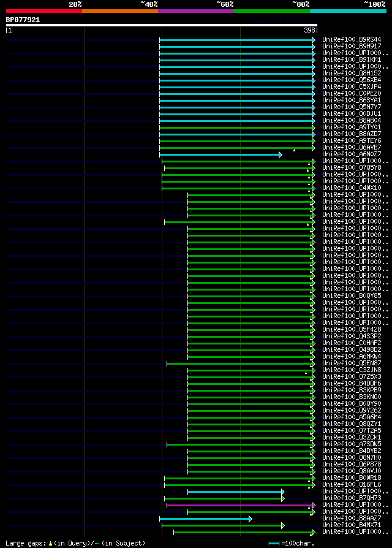Open hit UniRef100_Q56XB4 label
Image resolution: width=392 pixels, height=548 pixels.
pyautogui.click(x=352, y=80)
